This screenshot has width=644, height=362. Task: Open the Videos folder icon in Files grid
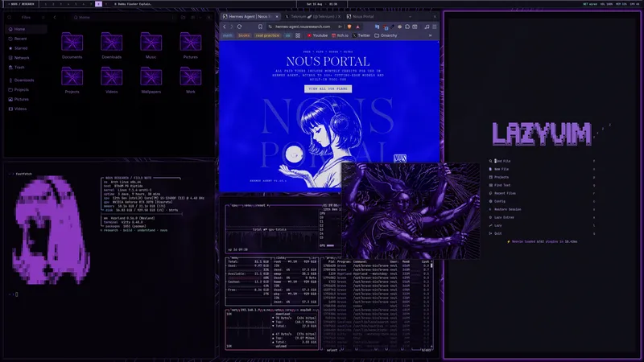[111, 80]
